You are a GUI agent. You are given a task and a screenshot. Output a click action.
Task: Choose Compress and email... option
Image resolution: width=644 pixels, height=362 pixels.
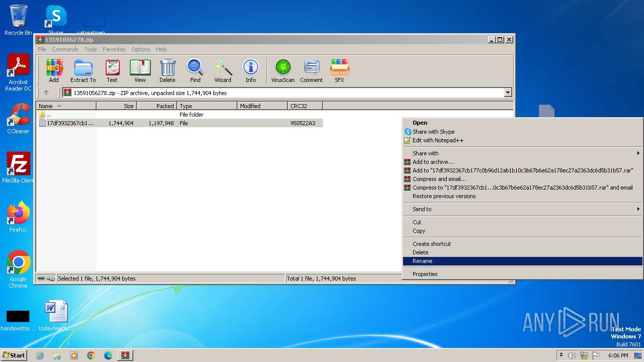click(x=523, y=179)
